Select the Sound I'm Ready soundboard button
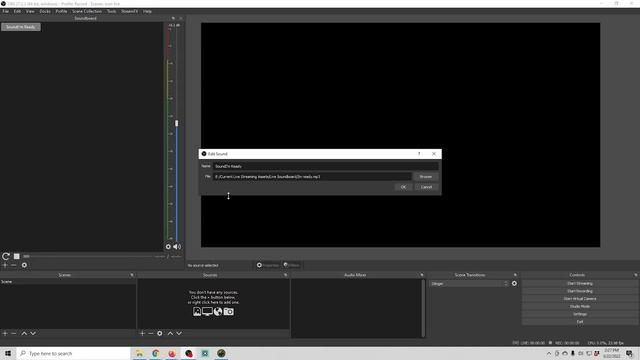This screenshot has height=360, width=640. [x=21, y=27]
